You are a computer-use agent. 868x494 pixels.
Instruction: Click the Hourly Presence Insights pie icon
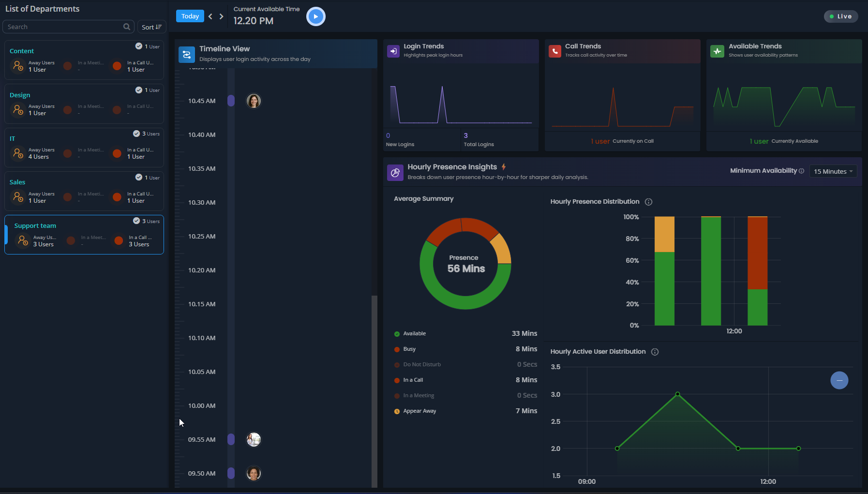point(395,172)
